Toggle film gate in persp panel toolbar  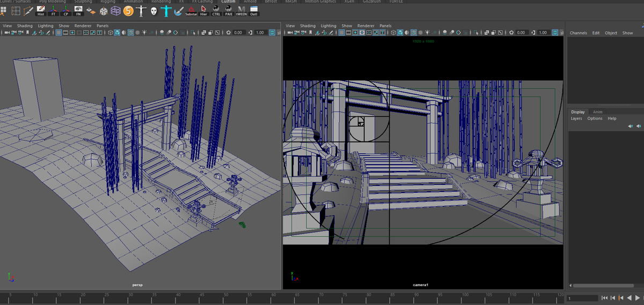point(65,33)
